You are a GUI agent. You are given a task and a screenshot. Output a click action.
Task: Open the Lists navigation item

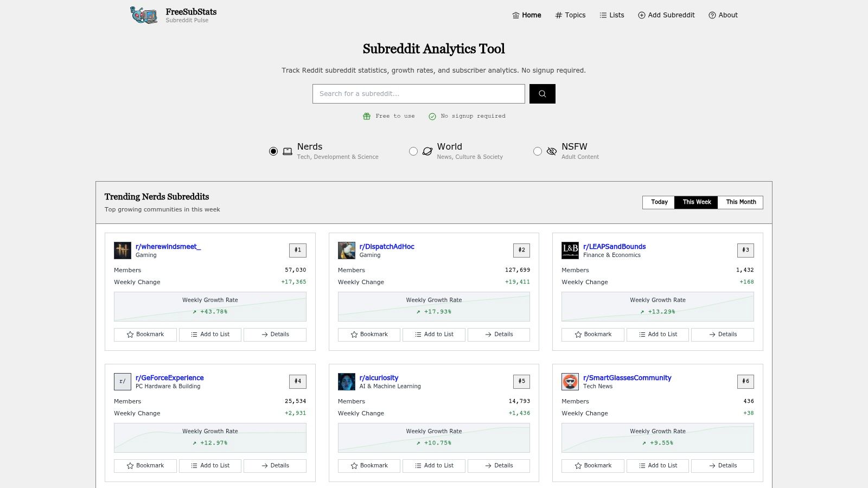point(612,15)
